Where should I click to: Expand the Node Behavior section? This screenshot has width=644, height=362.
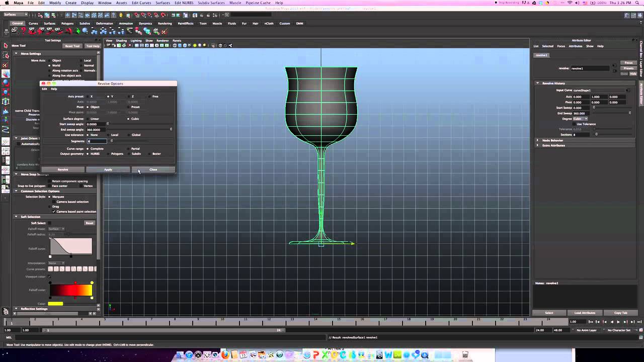tap(537, 140)
